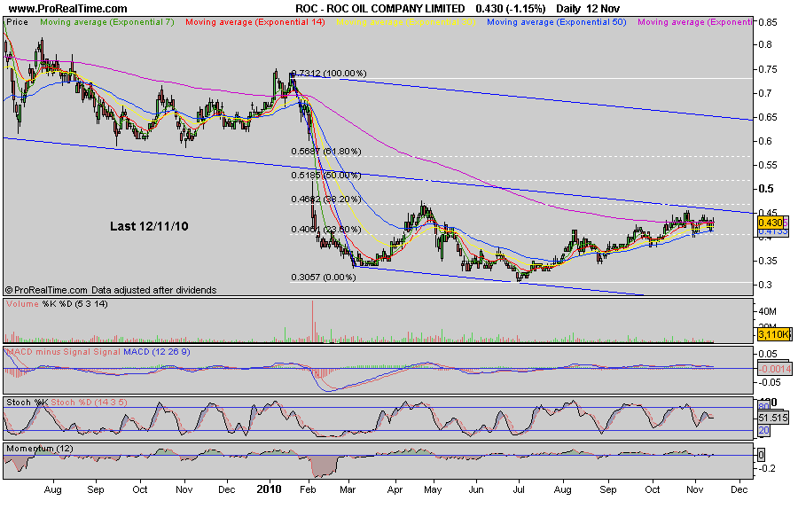Click the Daily 12 Nov timeframe label
The image size is (798, 532).
pyautogui.click(x=588, y=9)
